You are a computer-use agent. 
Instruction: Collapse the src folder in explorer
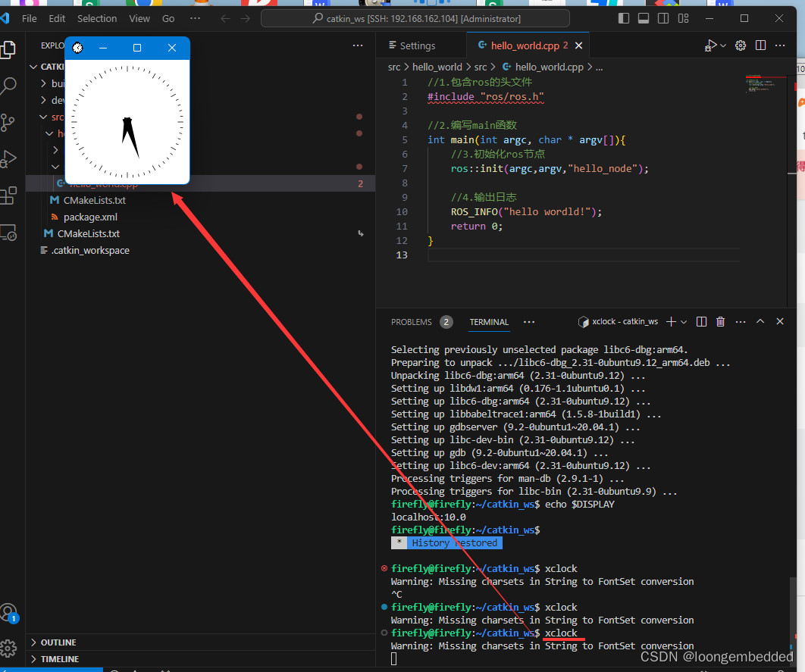(x=44, y=117)
